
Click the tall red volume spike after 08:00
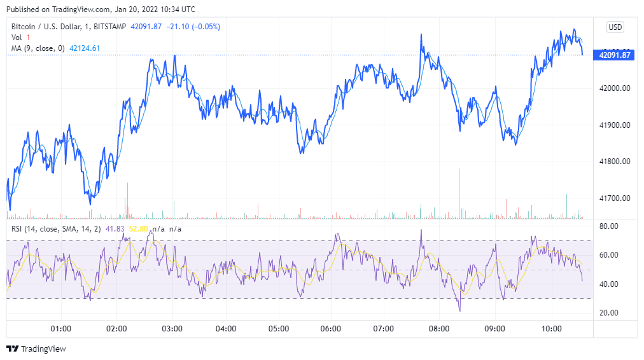[x=459, y=193]
